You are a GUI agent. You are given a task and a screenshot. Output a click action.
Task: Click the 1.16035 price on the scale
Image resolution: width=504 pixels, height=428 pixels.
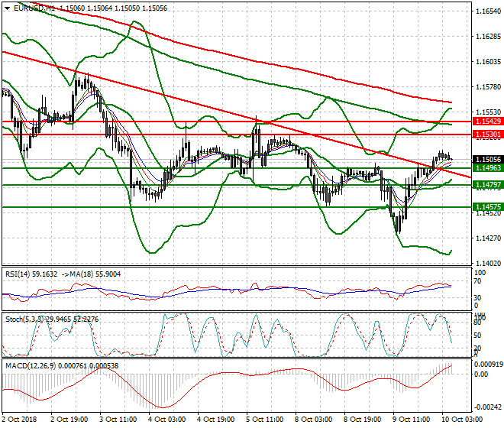[488, 61]
